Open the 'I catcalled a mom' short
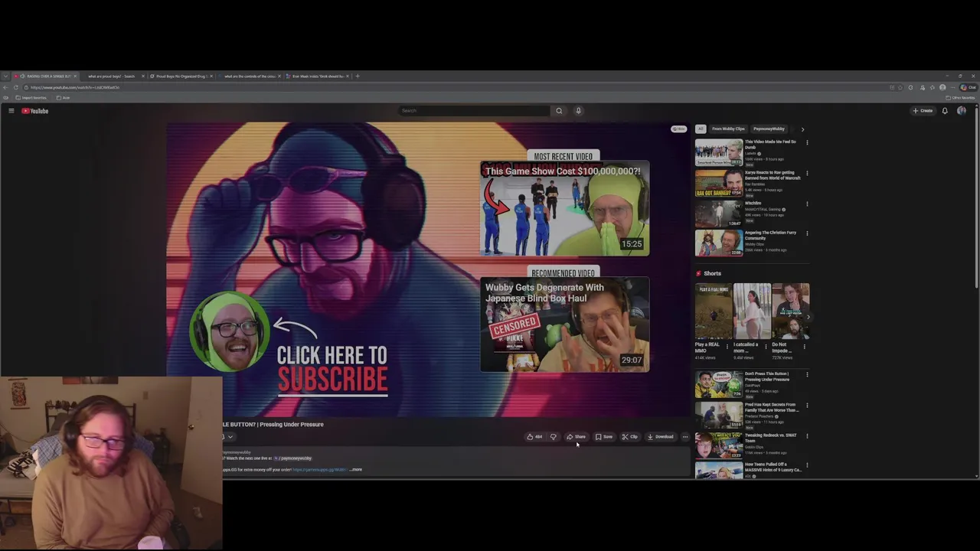This screenshot has width=980, height=551. 752,311
